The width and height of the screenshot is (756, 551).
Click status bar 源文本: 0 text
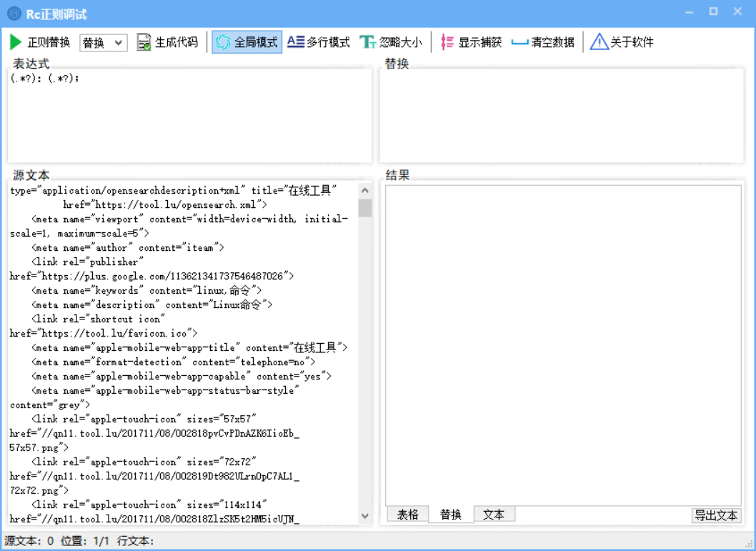tap(29, 541)
